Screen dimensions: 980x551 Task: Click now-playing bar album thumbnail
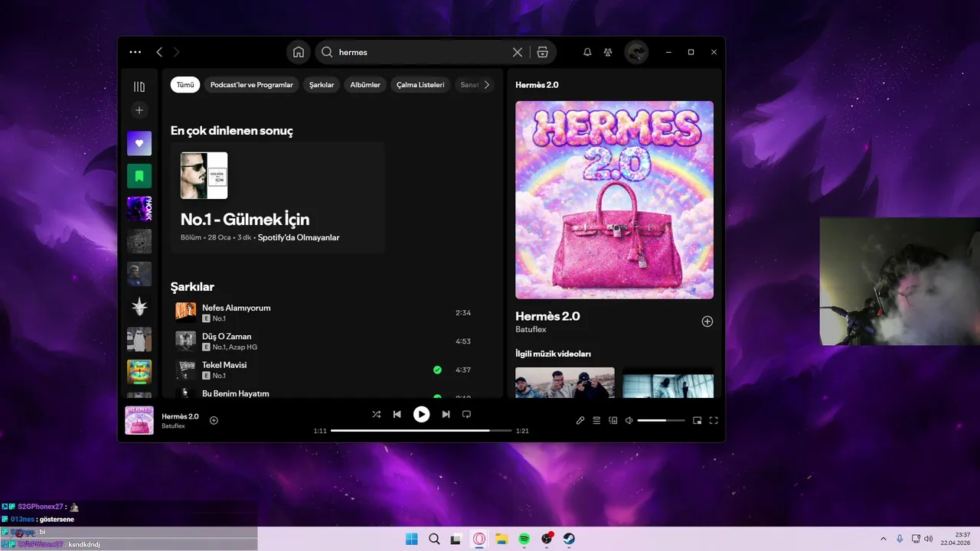pyautogui.click(x=139, y=420)
